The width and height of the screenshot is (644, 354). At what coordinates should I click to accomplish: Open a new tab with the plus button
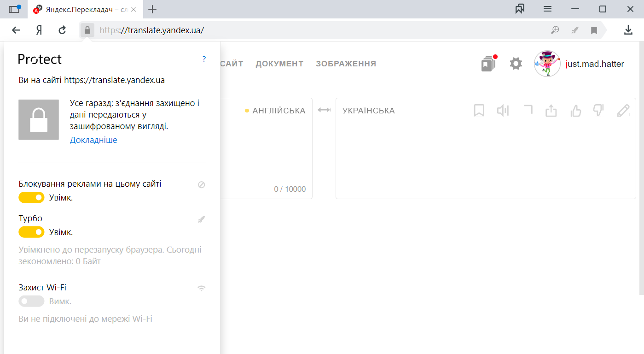click(x=152, y=9)
